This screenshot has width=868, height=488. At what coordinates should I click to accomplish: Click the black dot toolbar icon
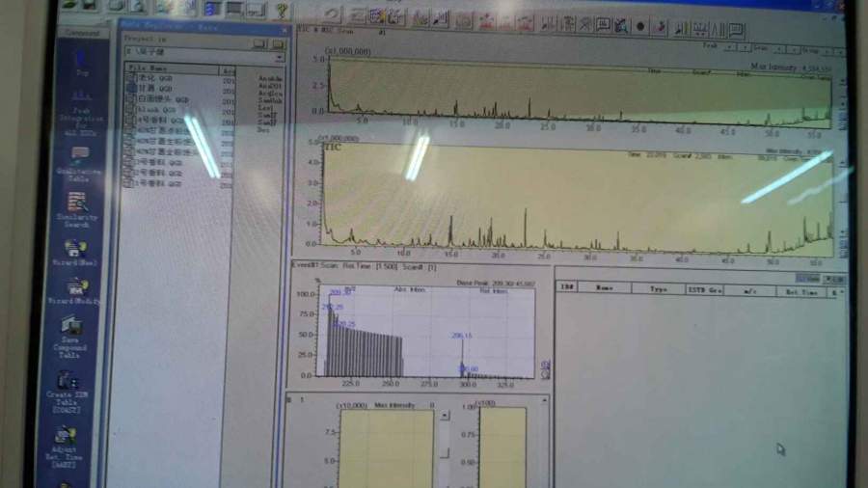pos(640,25)
